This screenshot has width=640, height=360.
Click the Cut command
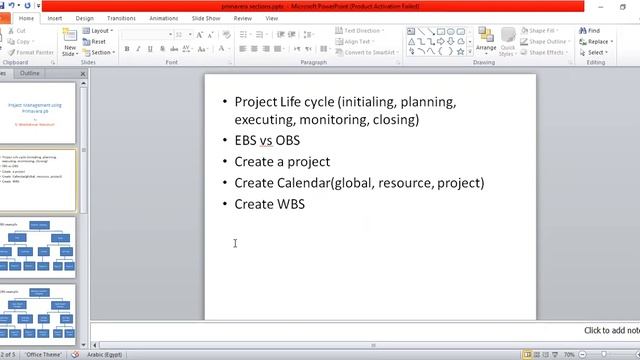coord(17,31)
